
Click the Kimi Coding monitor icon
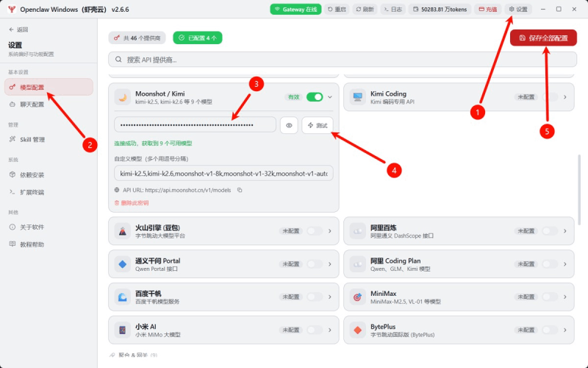(357, 97)
